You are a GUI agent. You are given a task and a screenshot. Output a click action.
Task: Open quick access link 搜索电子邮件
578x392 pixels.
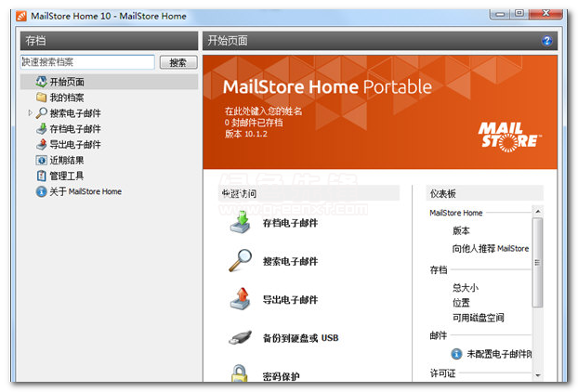click(x=290, y=261)
